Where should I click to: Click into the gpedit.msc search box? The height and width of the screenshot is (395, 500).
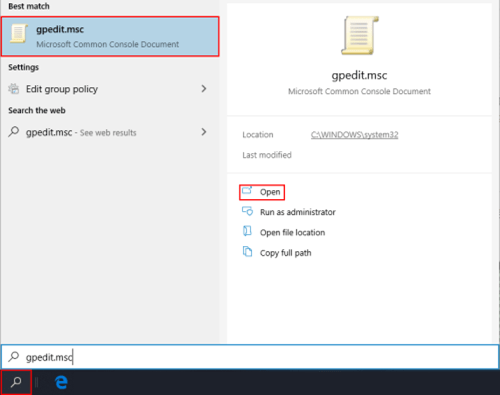coord(250,357)
